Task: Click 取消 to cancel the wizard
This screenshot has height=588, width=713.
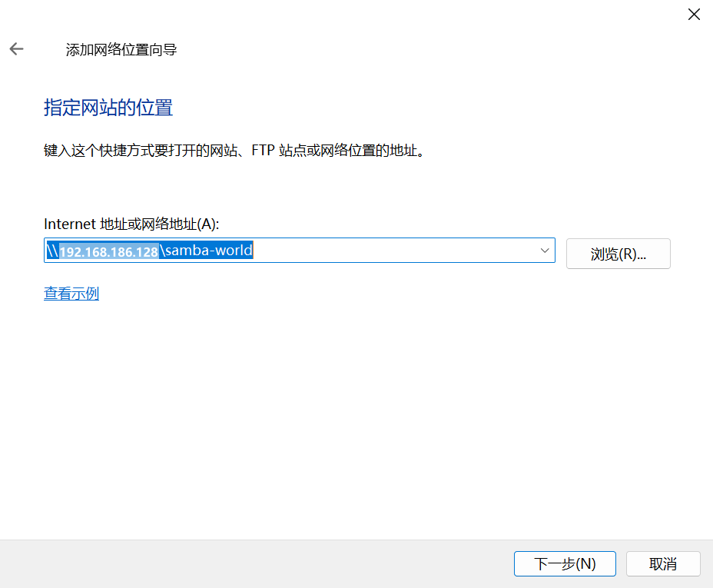Action: pos(662,563)
